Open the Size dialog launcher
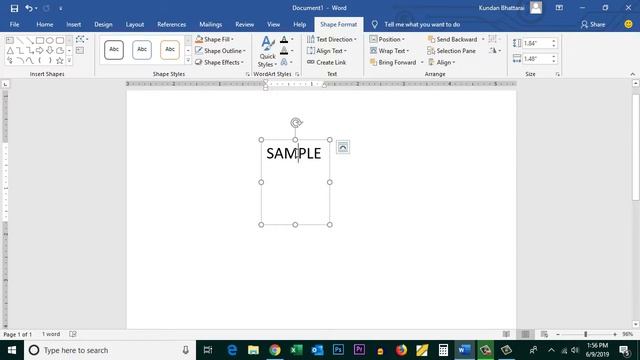Viewport: 640px width, 360px height. (x=558, y=74)
